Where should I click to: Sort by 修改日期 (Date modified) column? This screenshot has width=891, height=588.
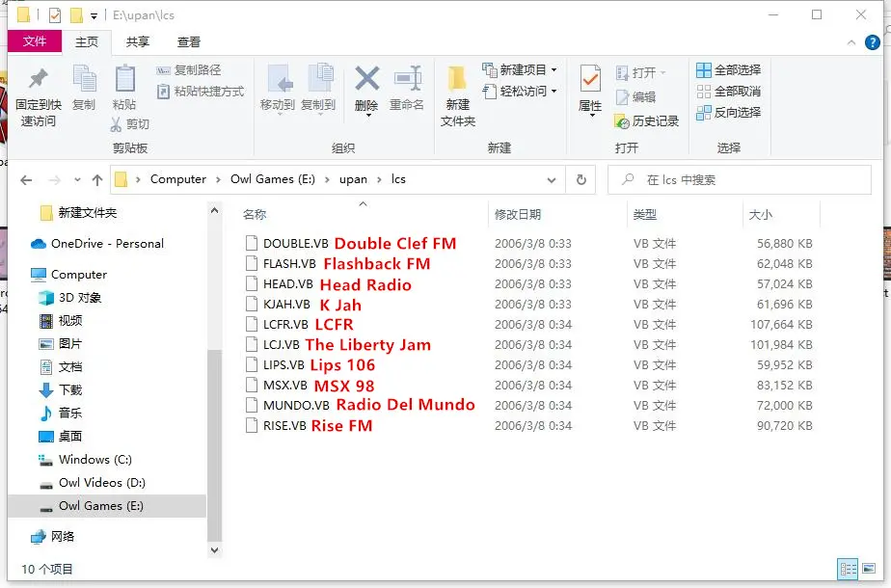pos(518,214)
